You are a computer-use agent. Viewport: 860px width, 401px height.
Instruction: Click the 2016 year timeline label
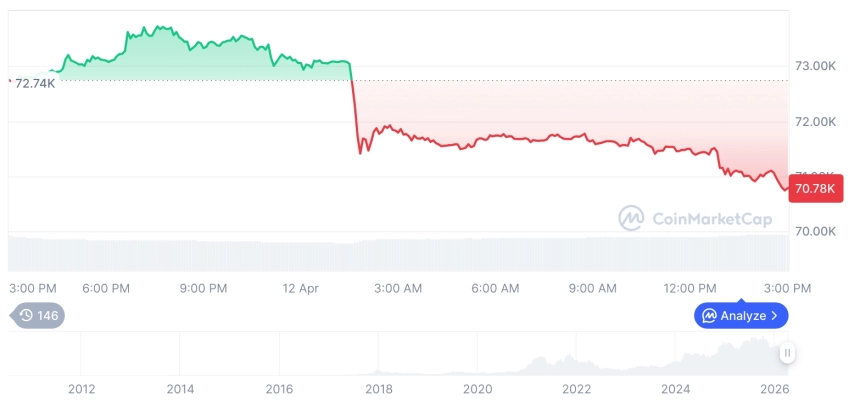pos(279,389)
